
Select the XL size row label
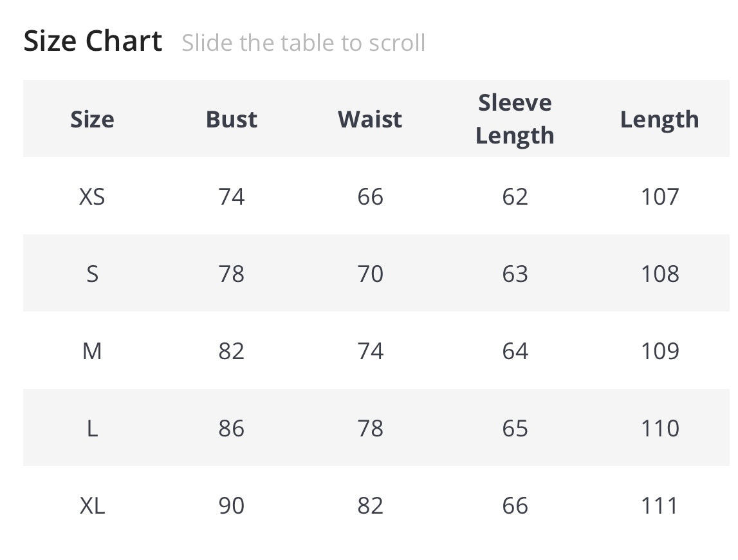[x=92, y=505]
